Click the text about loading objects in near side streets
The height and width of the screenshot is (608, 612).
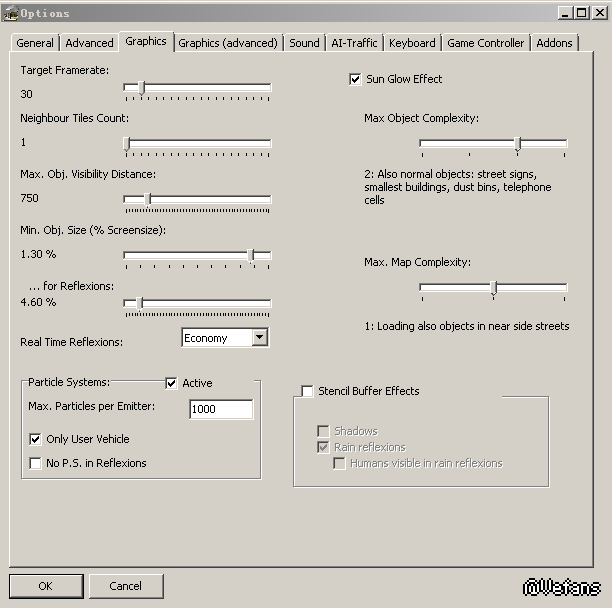coord(467,326)
